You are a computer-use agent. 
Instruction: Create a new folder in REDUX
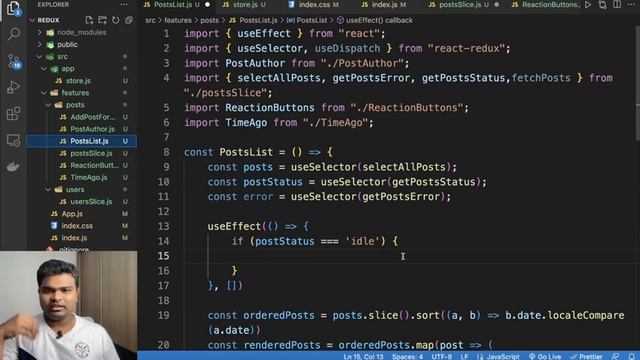pyautogui.click(x=102, y=20)
